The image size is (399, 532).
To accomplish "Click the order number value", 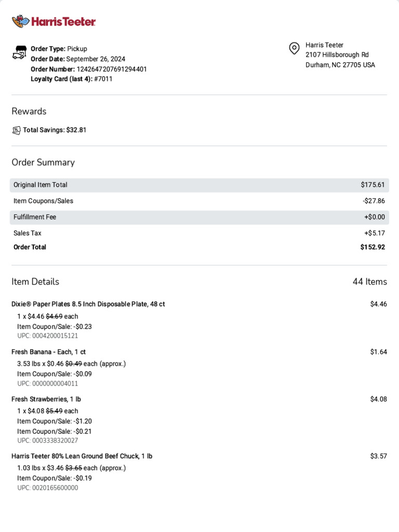I will click(x=111, y=69).
